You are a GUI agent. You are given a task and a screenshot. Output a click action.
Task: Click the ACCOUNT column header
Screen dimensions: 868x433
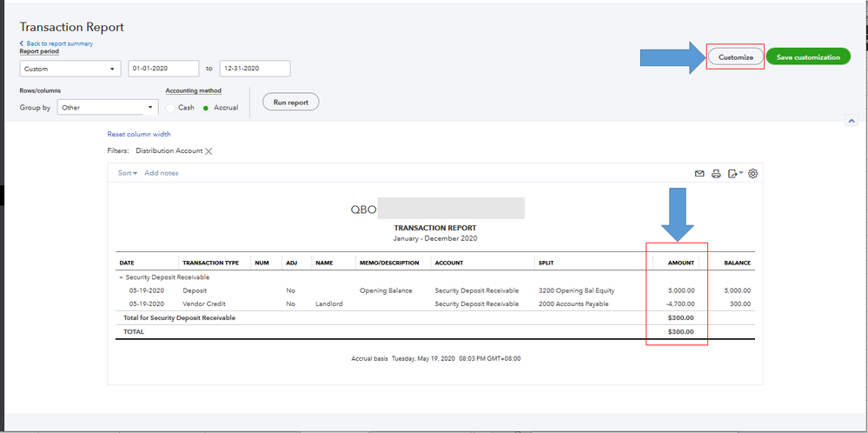coord(449,263)
